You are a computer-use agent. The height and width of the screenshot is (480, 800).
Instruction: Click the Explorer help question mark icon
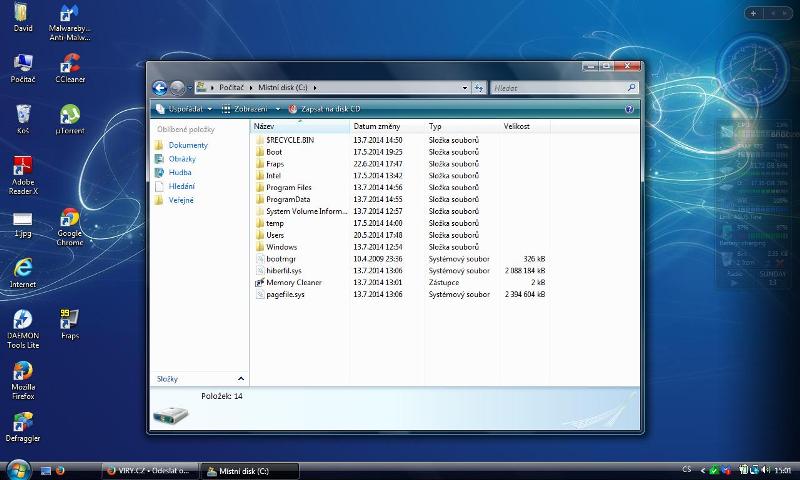coord(629,108)
